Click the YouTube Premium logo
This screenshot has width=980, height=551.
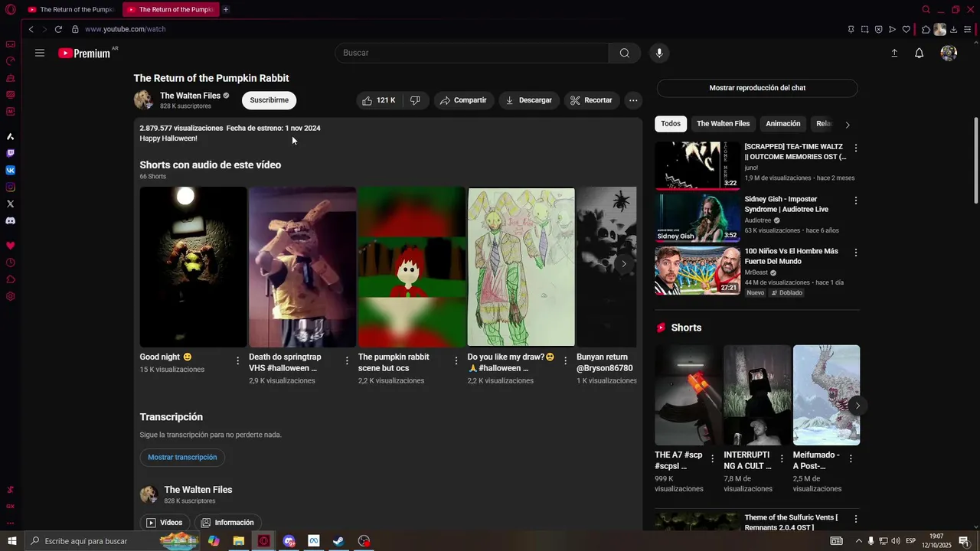[84, 53]
